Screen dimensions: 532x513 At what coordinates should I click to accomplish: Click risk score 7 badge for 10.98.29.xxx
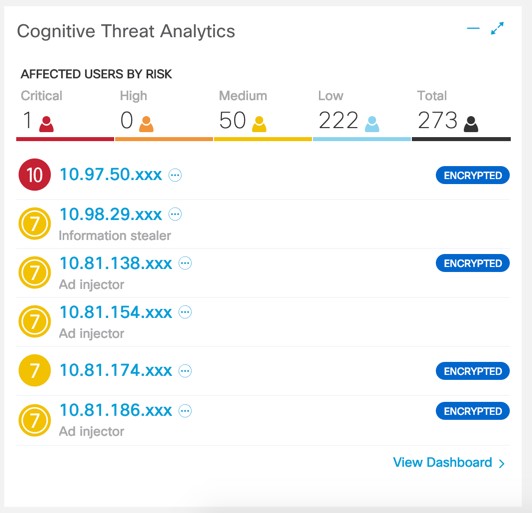35,224
